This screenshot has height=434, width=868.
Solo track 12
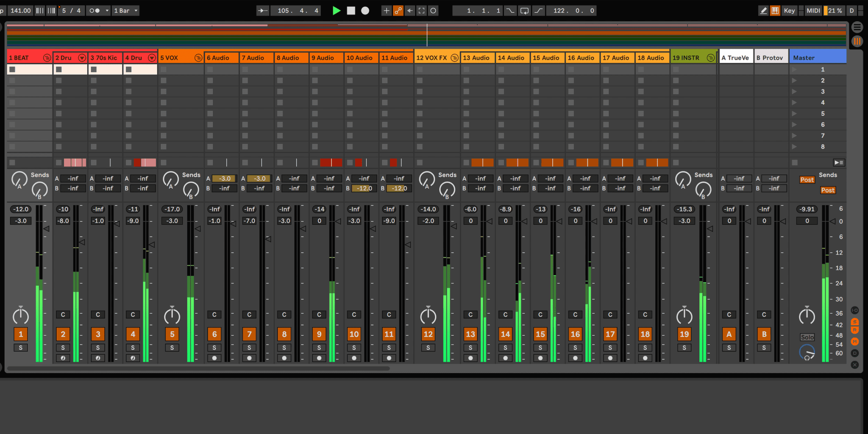428,348
